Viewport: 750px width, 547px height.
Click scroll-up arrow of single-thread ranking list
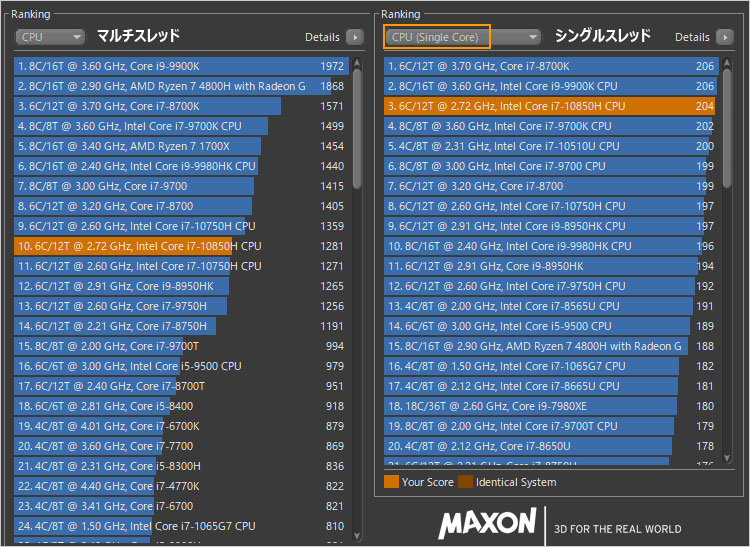pos(727,63)
